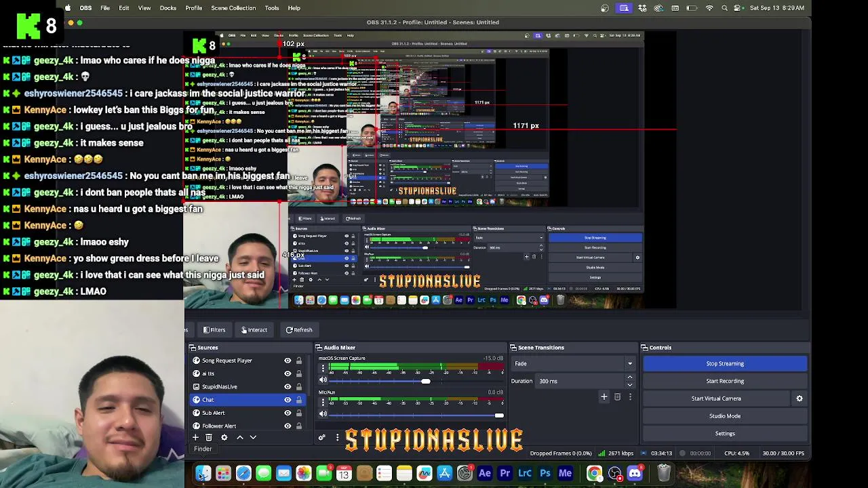
Task: Click Start Virtual Camera button
Action: click(716, 399)
